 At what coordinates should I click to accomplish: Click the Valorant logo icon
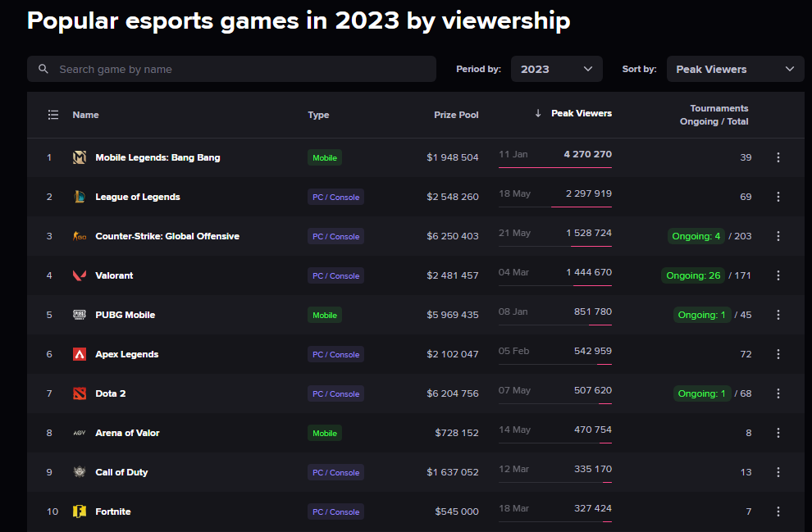[80, 275]
